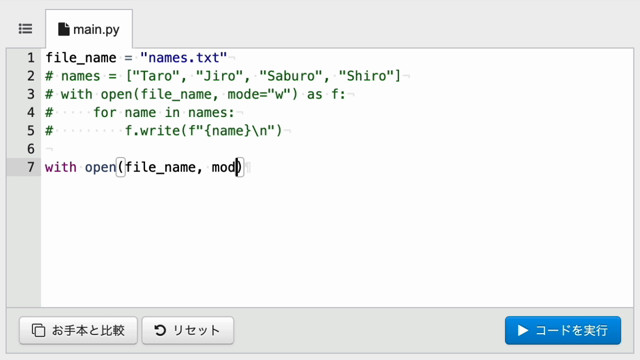Click line number 3 in gutter
640x360 pixels.
[x=31, y=94]
